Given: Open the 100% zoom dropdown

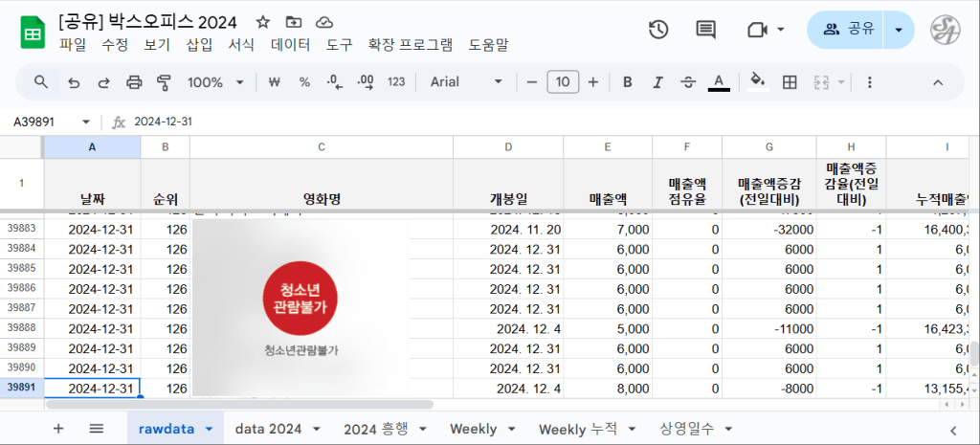Looking at the screenshot, I should [x=215, y=82].
